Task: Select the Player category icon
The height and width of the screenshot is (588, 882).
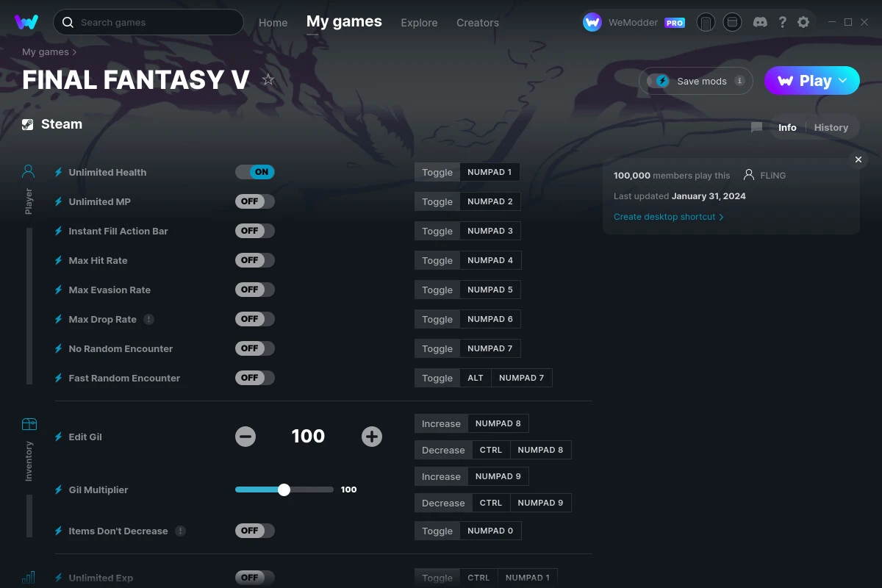Action: pos(29,171)
